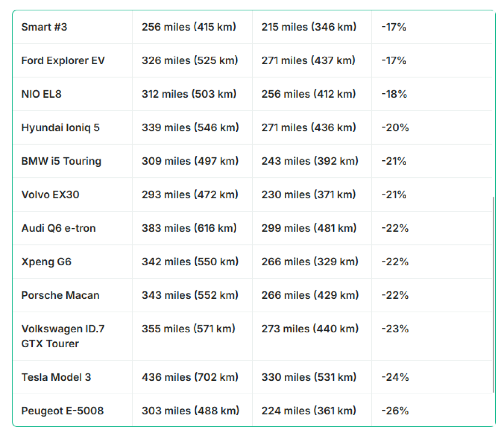Select the 383 miles (616 km) value
The height and width of the screenshot is (436, 504).
tap(189, 228)
